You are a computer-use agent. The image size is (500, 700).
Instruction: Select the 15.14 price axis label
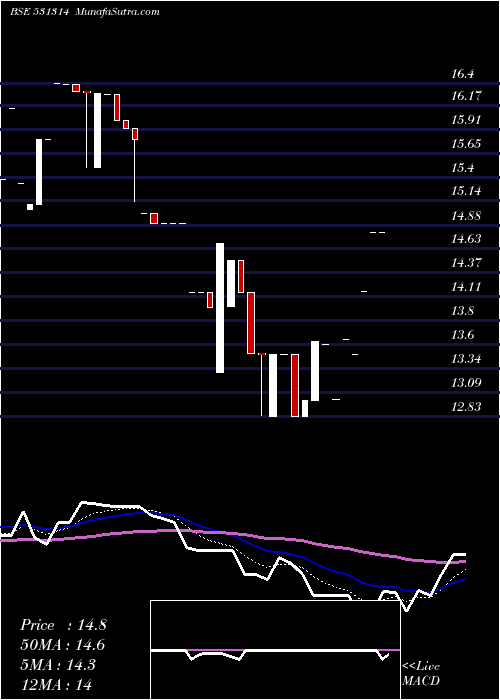[467, 191]
